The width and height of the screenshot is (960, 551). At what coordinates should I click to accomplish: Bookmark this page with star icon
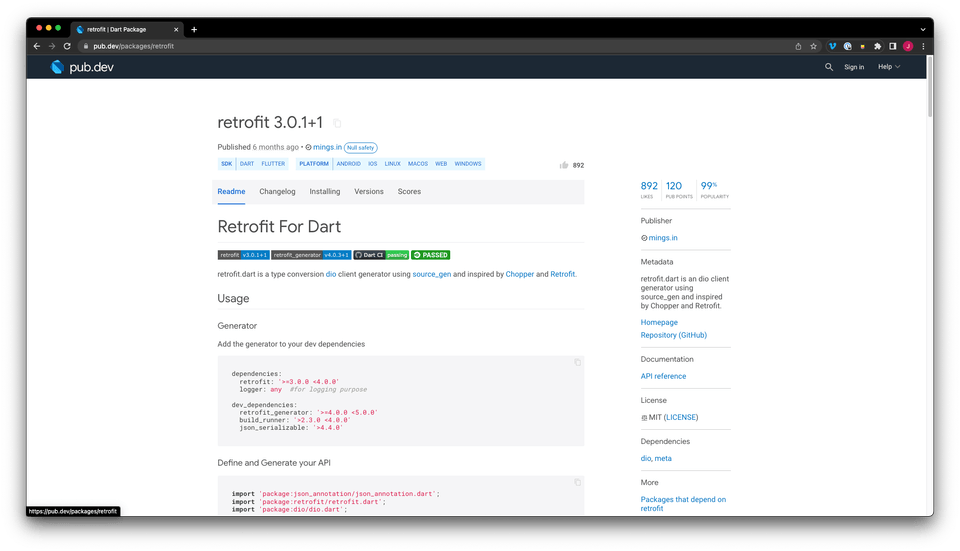click(x=814, y=46)
